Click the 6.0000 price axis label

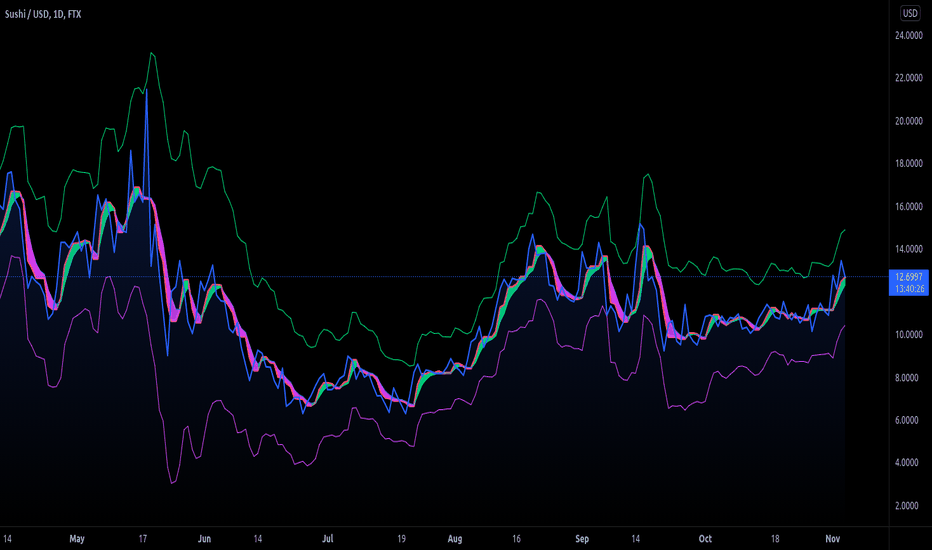pos(906,420)
